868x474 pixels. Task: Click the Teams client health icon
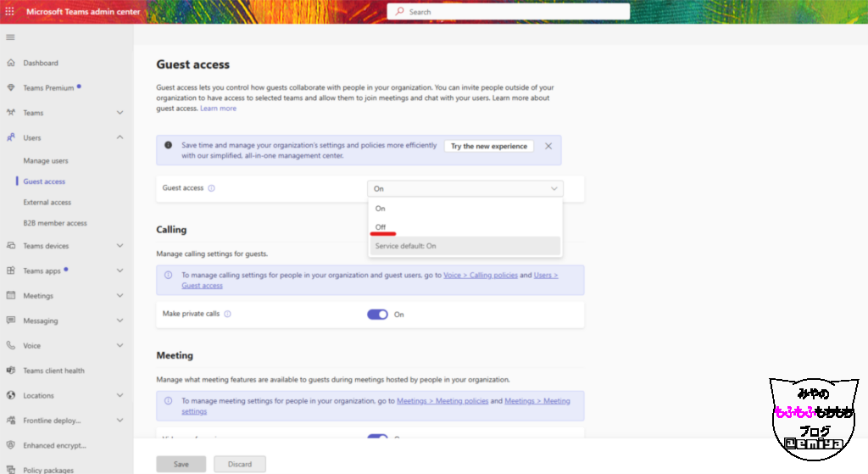10,370
